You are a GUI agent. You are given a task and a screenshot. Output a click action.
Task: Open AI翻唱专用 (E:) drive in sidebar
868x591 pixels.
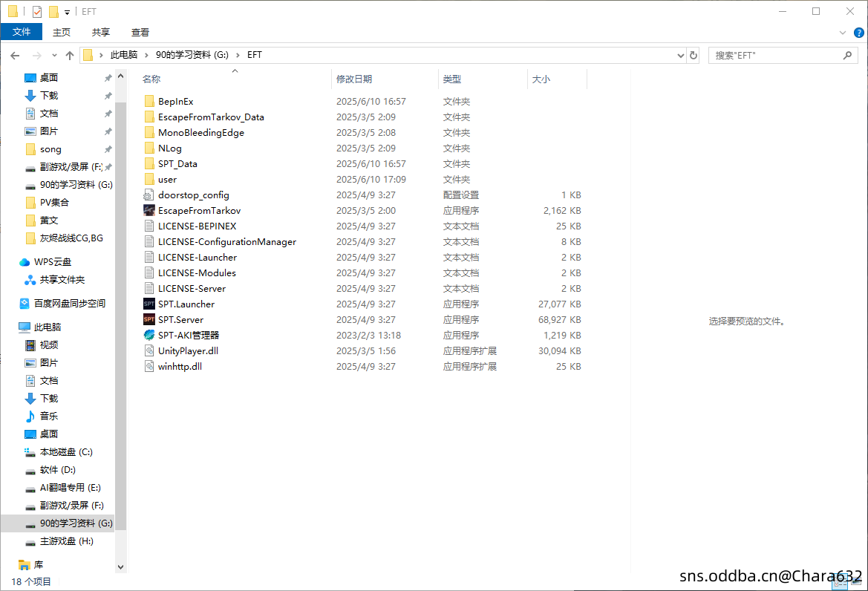[71, 488]
